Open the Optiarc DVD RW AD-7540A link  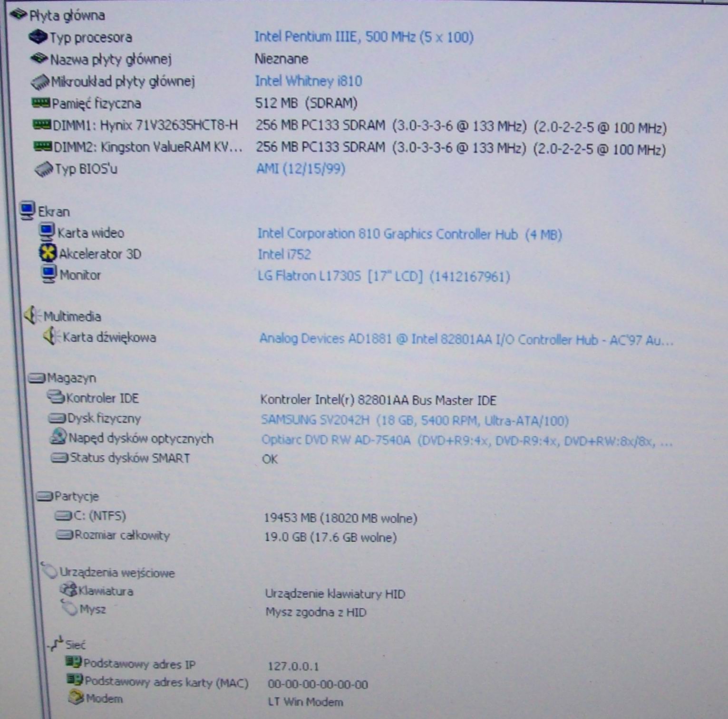[x=466, y=441]
